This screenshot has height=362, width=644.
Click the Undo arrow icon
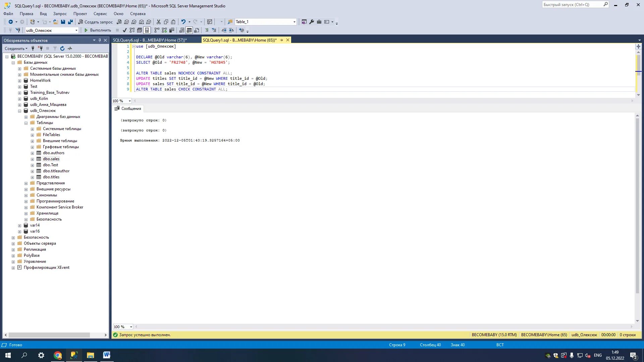(x=183, y=22)
